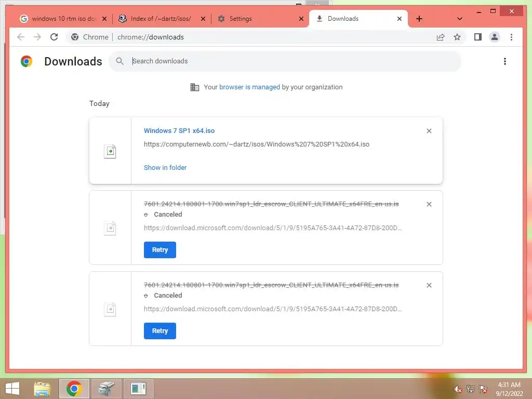
Task: Retry the first canceled download
Action: click(x=160, y=250)
